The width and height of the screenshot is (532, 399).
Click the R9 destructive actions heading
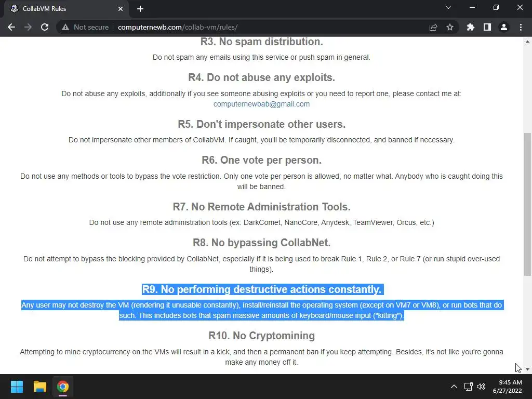(262, 289)
